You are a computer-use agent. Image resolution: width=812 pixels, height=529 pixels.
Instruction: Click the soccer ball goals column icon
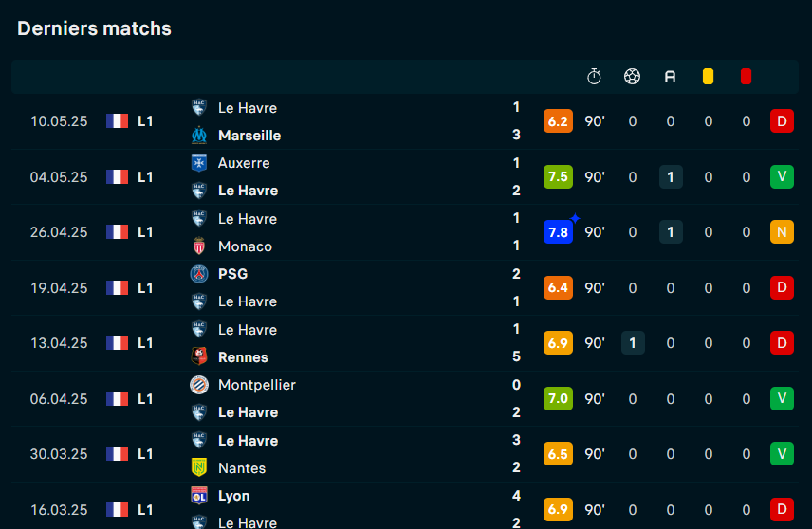pos(632,77)
